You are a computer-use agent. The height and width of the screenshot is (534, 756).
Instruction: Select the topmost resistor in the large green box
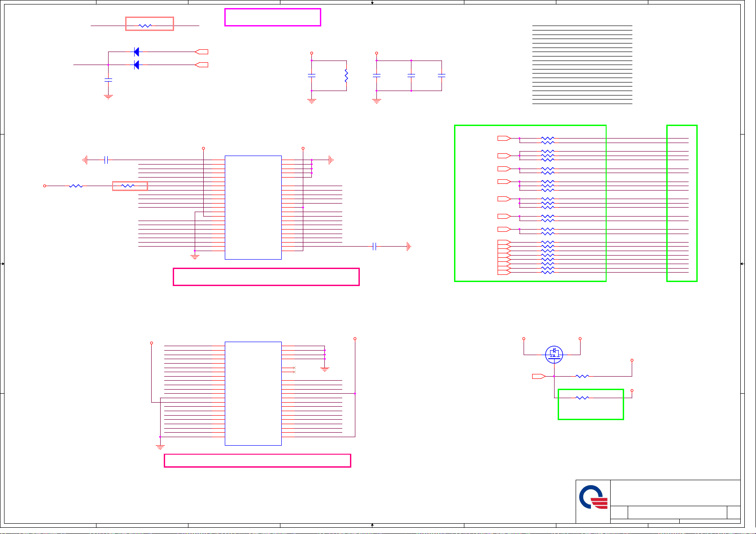[x=548, y=138]
